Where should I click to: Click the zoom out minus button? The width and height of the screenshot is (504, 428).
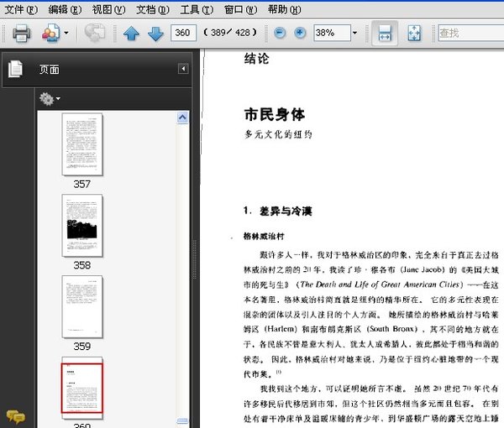[x=279, y=34]
